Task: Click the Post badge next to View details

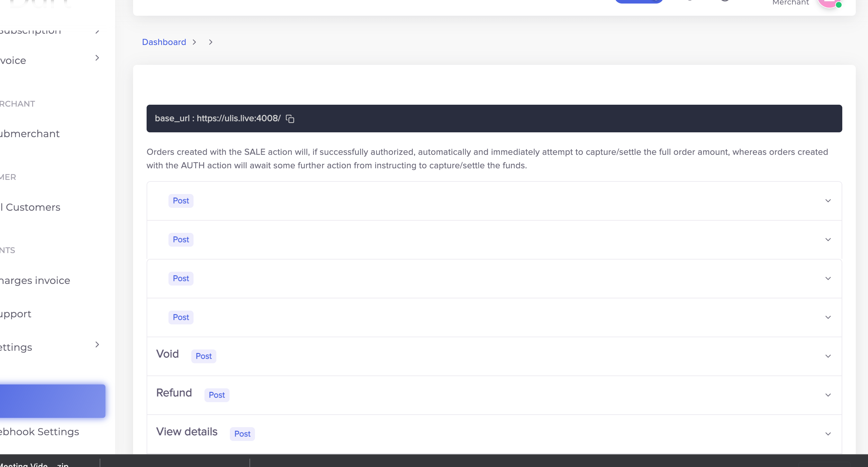Action: tap(242, 434)
